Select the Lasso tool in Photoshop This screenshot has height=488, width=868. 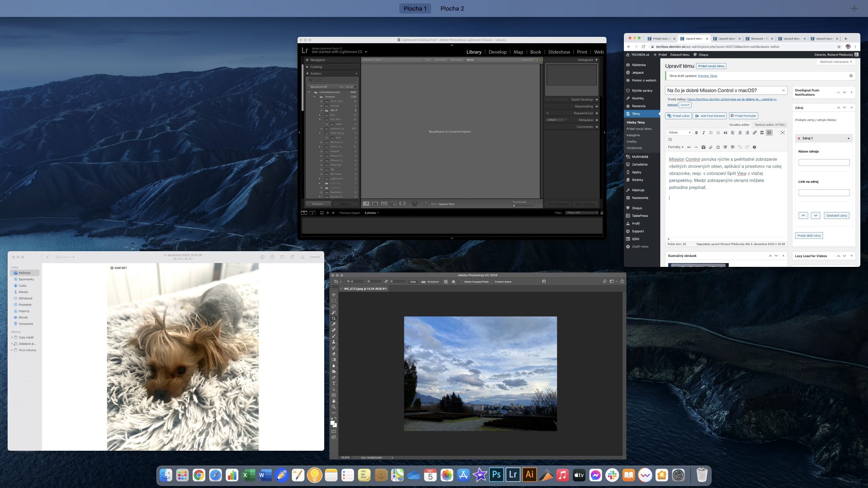pos(334,306)
